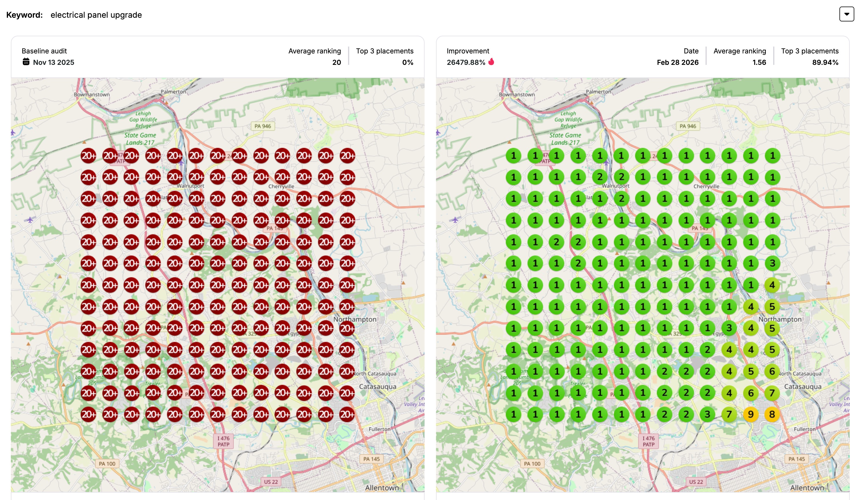
Task: Click the 89.94% top 3 placements value
Action: (825, 62)
